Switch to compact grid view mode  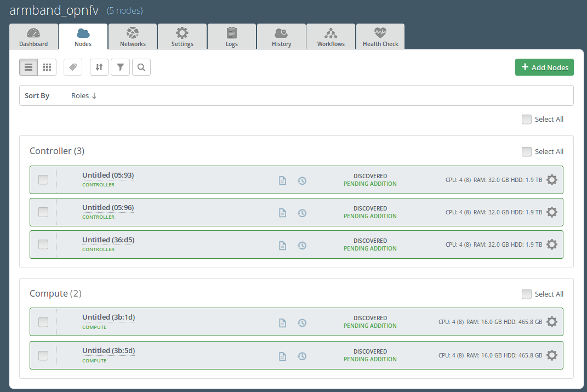tap(47, 67)
